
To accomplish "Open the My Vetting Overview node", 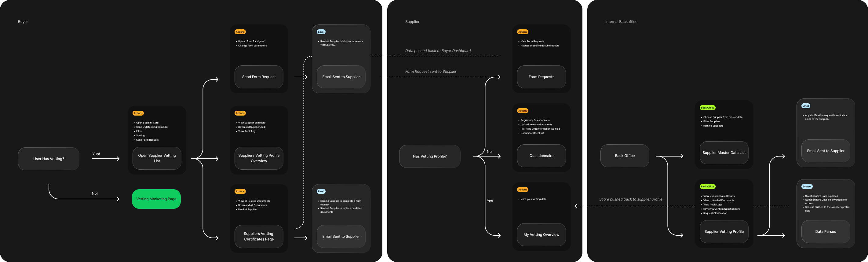I will [541, 235].
